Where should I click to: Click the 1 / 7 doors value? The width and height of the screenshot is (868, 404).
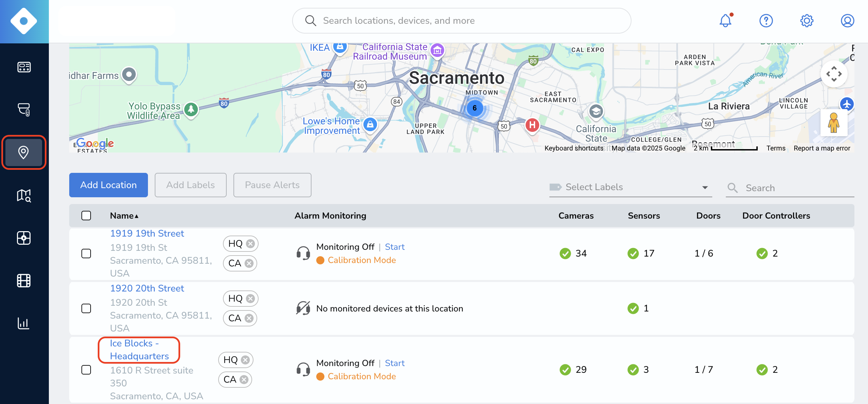(704, 370)
